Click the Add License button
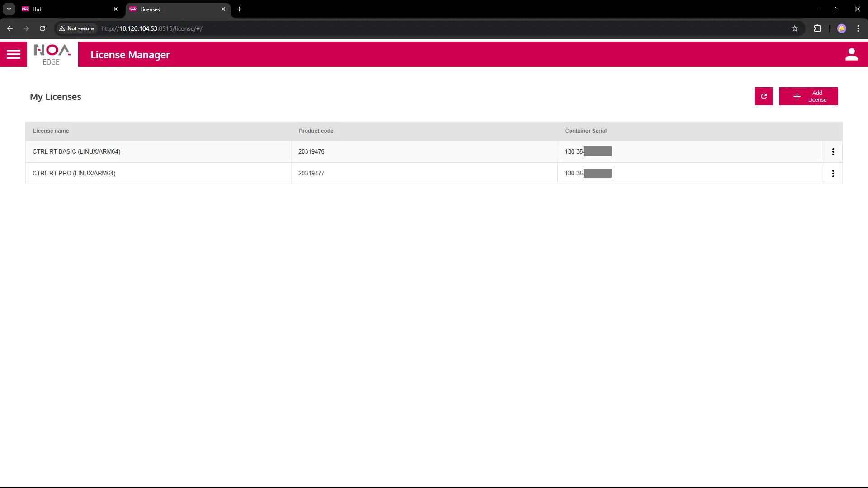Screen dimensions: 868x488 point(808,96)
